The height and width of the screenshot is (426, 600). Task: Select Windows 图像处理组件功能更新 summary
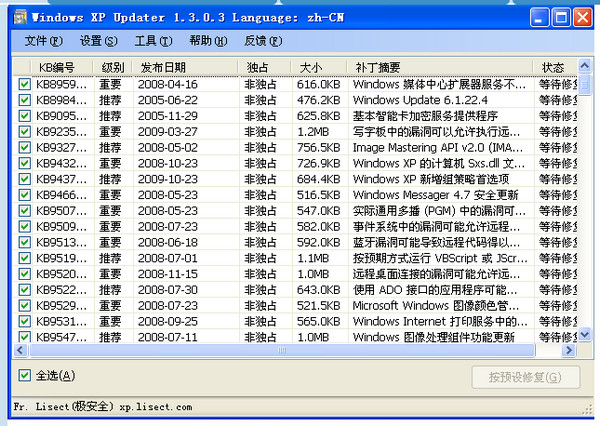point(434,337)
